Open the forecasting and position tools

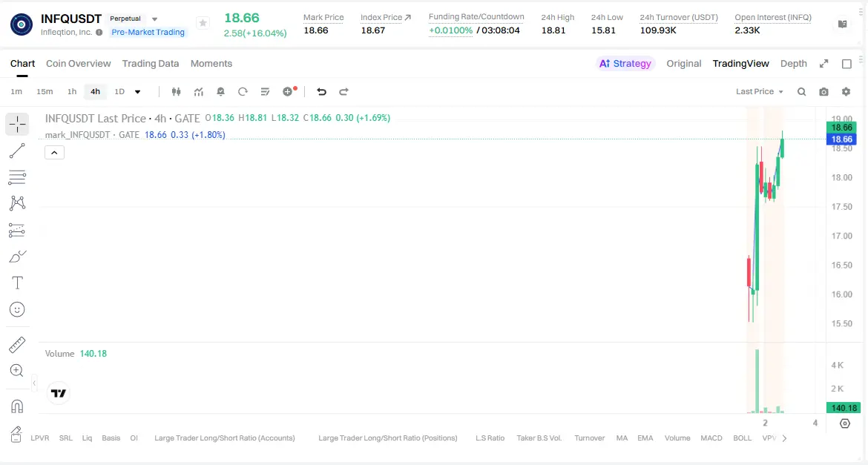tap(17, 230)
